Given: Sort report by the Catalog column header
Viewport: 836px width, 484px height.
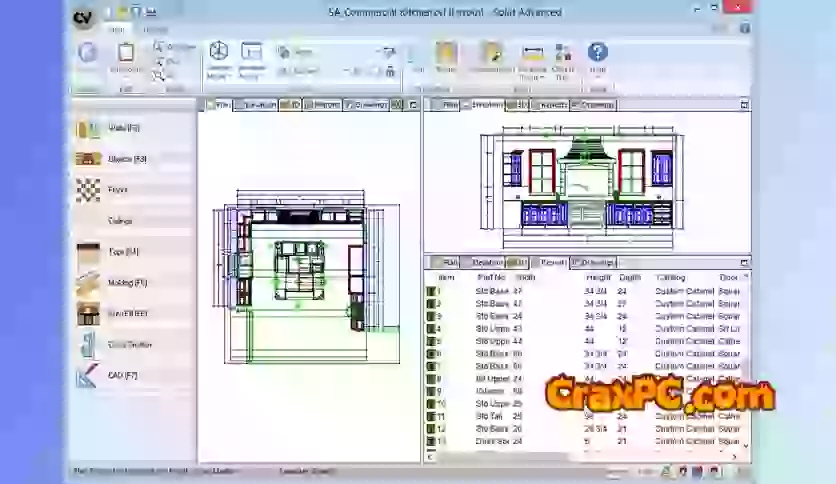Looking at the screenshot, I should pos(670,277).
